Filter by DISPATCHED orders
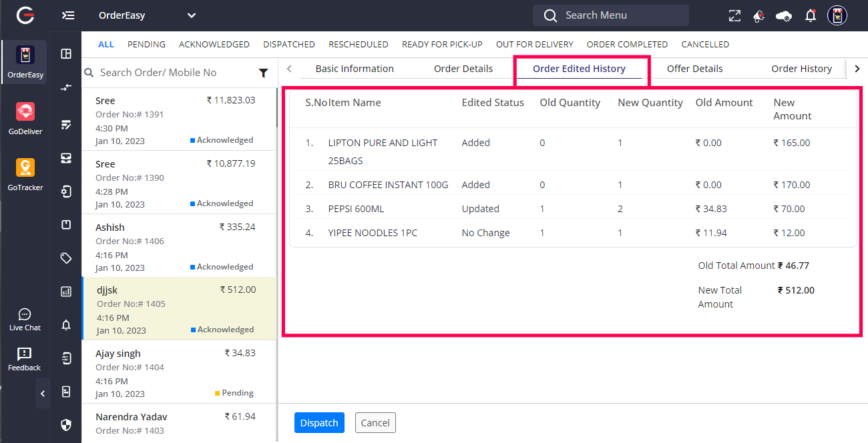Viewport: 868px width, 443px height. tap(289, 45)
